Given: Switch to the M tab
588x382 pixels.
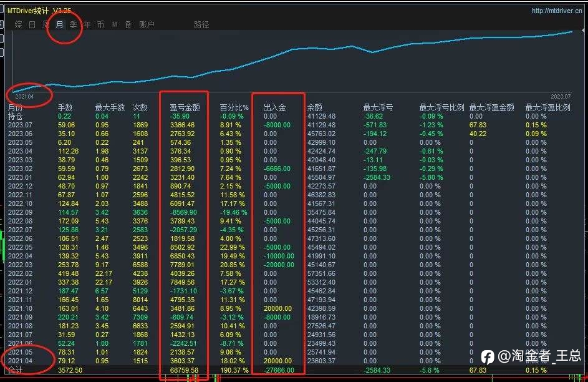Looking at the screenshot, I should [114, 25].
